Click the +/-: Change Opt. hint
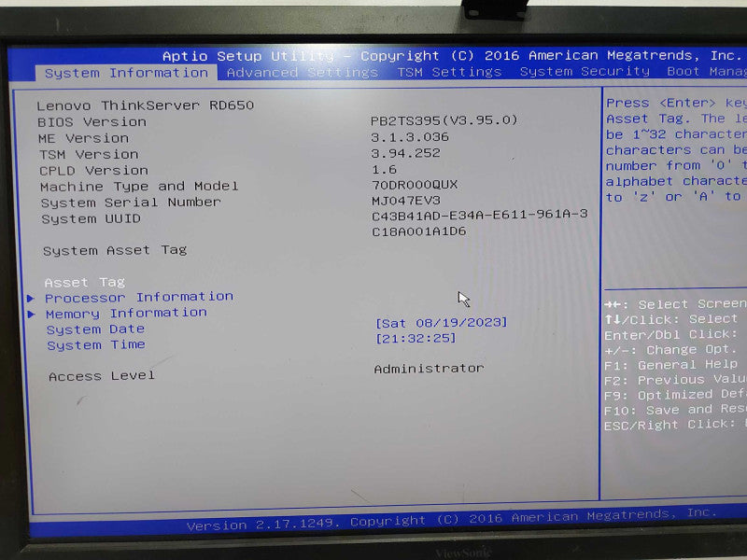Screen dimensions: 747x560 [x=670, y=350]
